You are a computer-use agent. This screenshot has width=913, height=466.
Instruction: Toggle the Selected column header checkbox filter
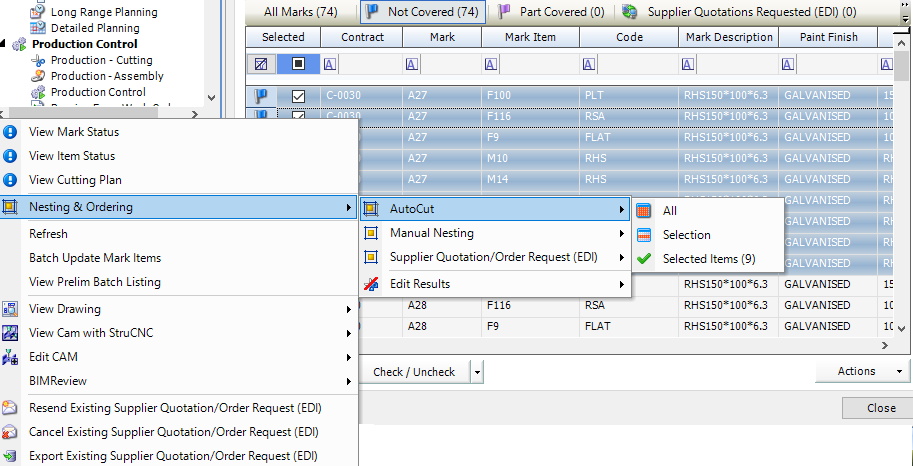298,64
